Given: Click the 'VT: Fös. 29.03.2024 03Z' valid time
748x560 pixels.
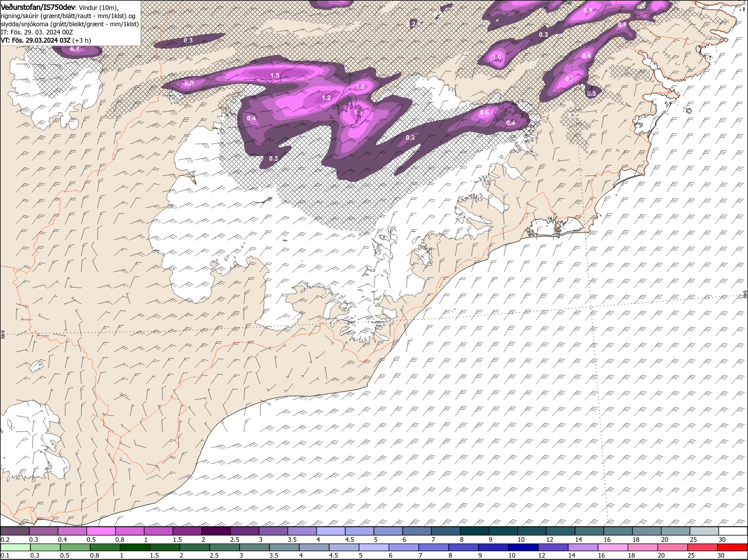Looking at the screenshot, I should [36, 40].
